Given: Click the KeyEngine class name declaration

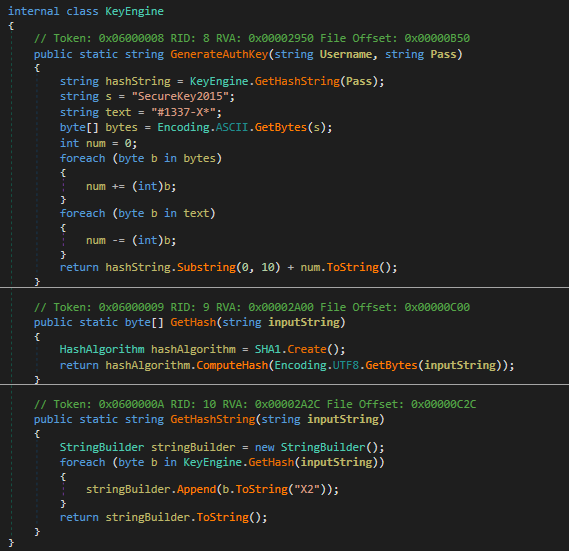Looking at the screenshot, I should tap(134, 11).
